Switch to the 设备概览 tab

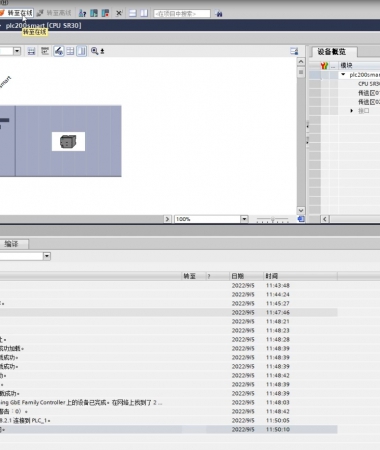click(x=332, y=52)
